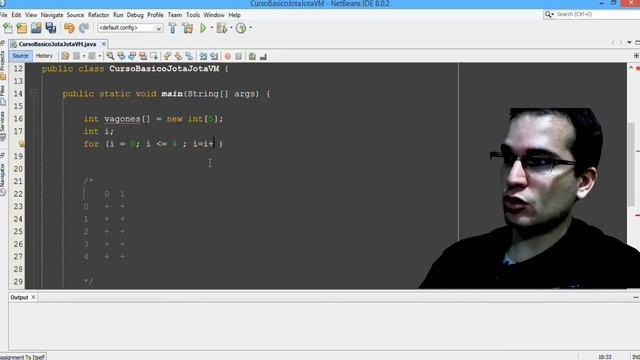The image size is (640, 360).
Task: Click the Start Macro Recording red icon
Action: 228,56
